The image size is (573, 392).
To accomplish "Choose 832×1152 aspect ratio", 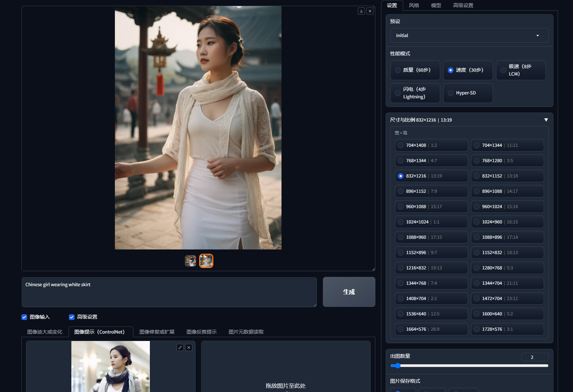I will pos(507,176).
